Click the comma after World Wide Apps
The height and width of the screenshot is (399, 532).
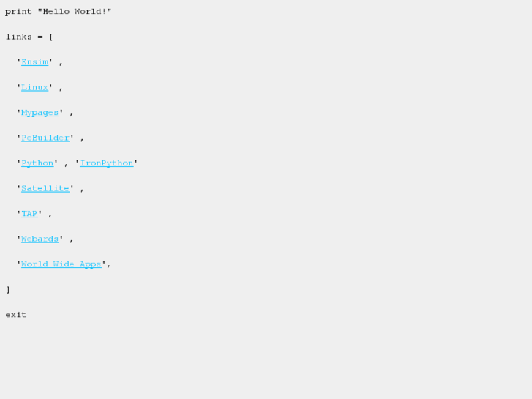[x=109, y=266]
